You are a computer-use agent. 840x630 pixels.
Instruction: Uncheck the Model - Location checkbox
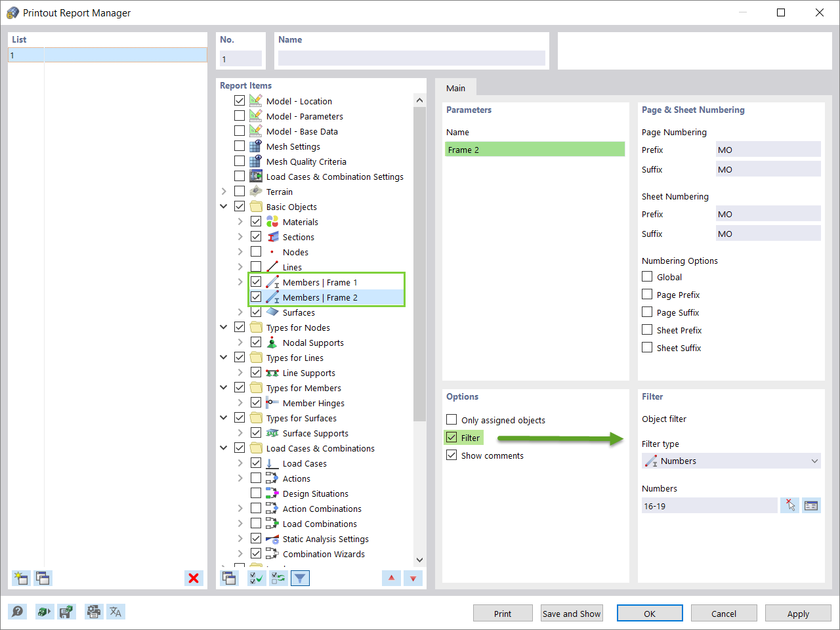(240, 101)
